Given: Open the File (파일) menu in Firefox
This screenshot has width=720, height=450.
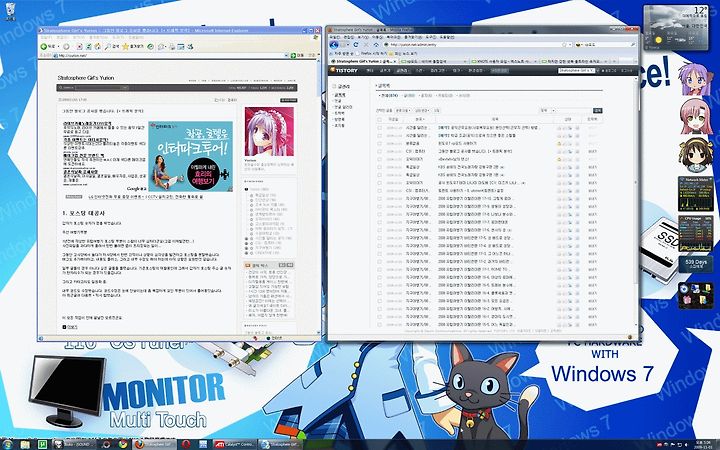Looking at the screenshot, I should point(335,37).
